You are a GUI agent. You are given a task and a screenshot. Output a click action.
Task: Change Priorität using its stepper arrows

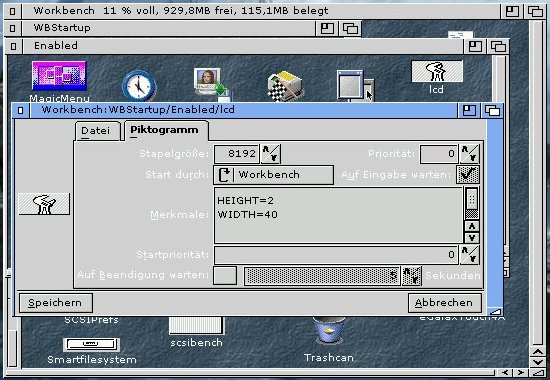pos(470,154)
